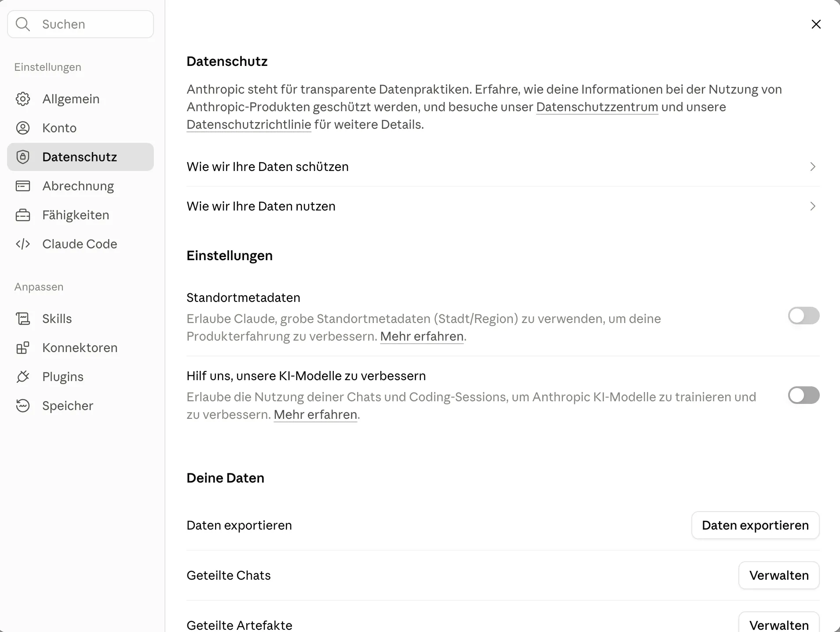The width and height of the screenshot is (840, 632).
Task: Focus the Suchen search field
Action: (x=80, y=24)
